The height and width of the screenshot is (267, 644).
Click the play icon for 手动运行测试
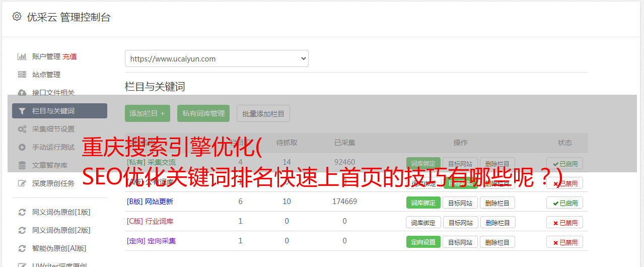tap(22, 147)
